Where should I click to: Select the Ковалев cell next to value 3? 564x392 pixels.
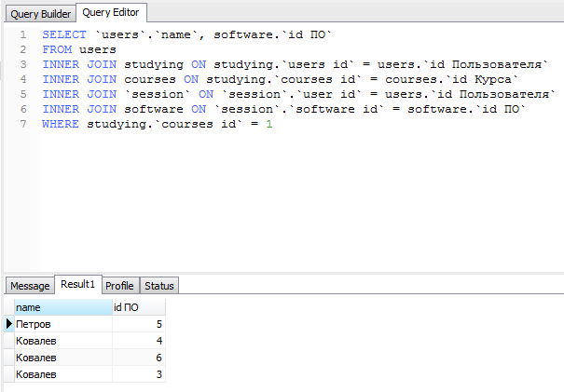tap(63, 374)
